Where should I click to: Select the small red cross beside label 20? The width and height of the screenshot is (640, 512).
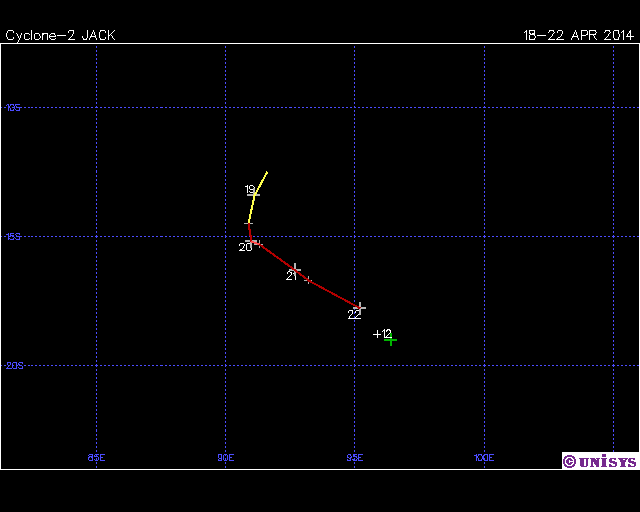(x=258, y=243)
